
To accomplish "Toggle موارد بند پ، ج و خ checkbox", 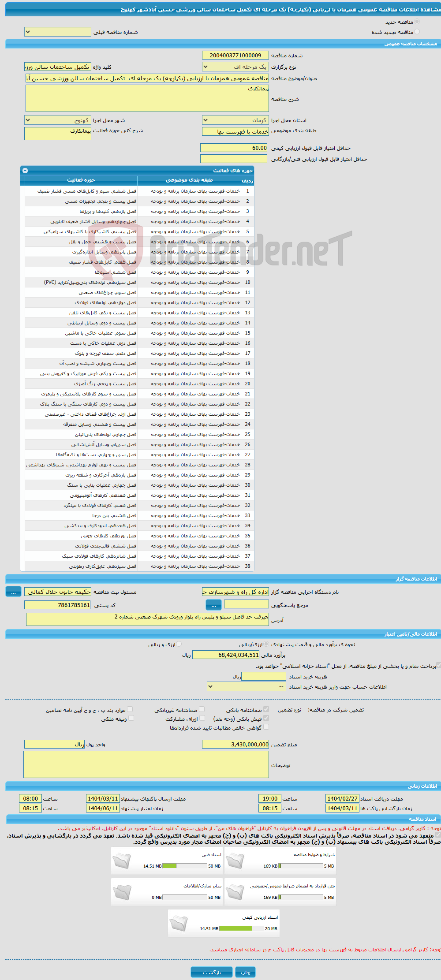I will coord(130,709).
